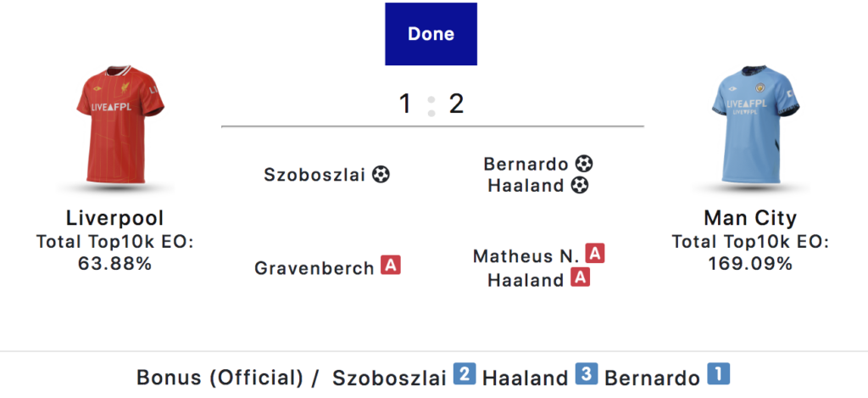The image size is (868, 398).
Task: Click Man City's 169.09% EO figure
Action: (750, 263)
